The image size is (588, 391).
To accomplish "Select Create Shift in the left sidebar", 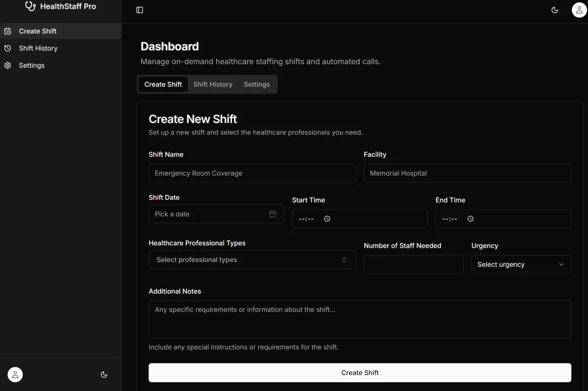I will point(38,31).
